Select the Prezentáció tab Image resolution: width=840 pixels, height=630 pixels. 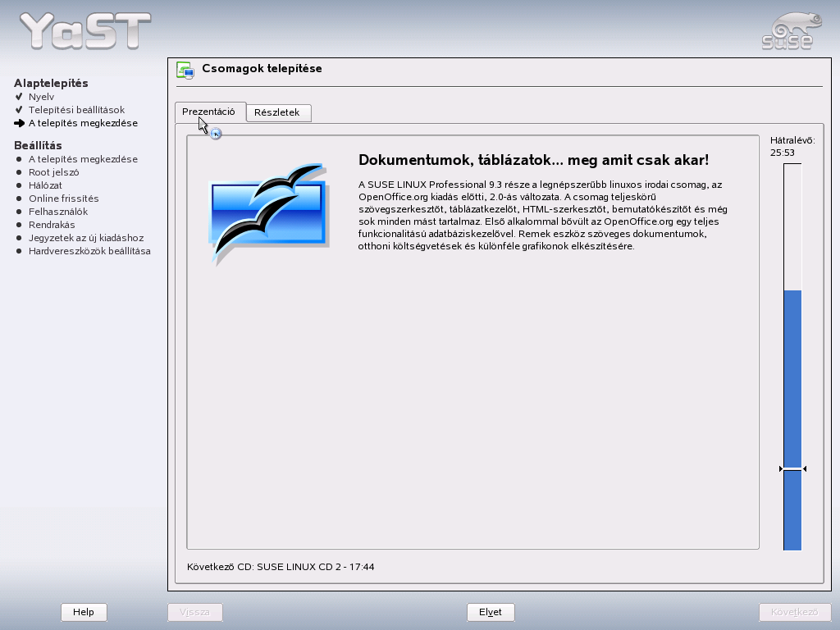point(210,112)
